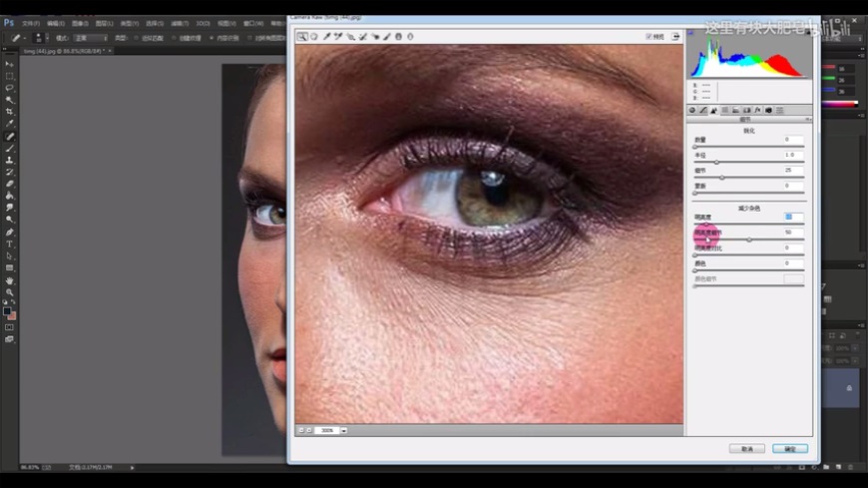The image size is (868, 488).
Task: Click the sharpening amount value field
Action: coord(793,140)
